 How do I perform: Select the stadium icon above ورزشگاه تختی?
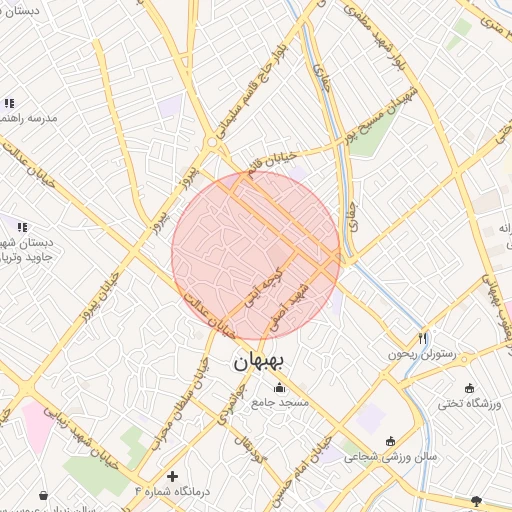pyautogui.click(x=469, y=388)
